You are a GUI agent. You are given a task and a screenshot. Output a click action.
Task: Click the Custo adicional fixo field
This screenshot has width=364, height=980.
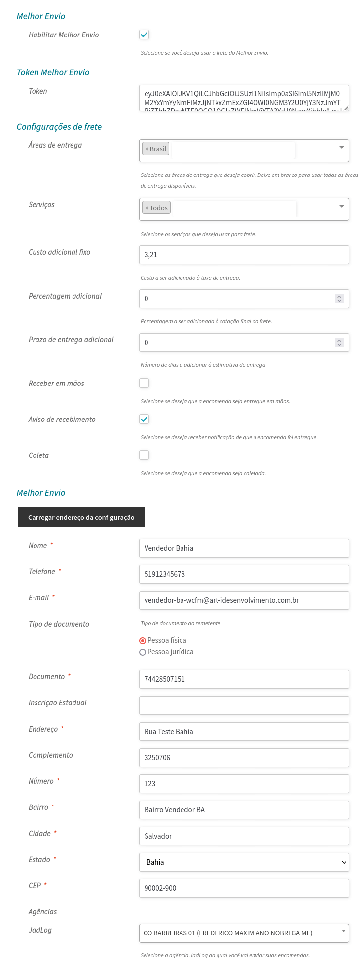244,255
